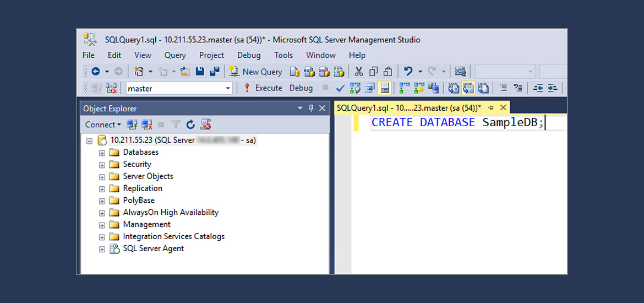Expand AlwaysOn High Availability node

102,213
